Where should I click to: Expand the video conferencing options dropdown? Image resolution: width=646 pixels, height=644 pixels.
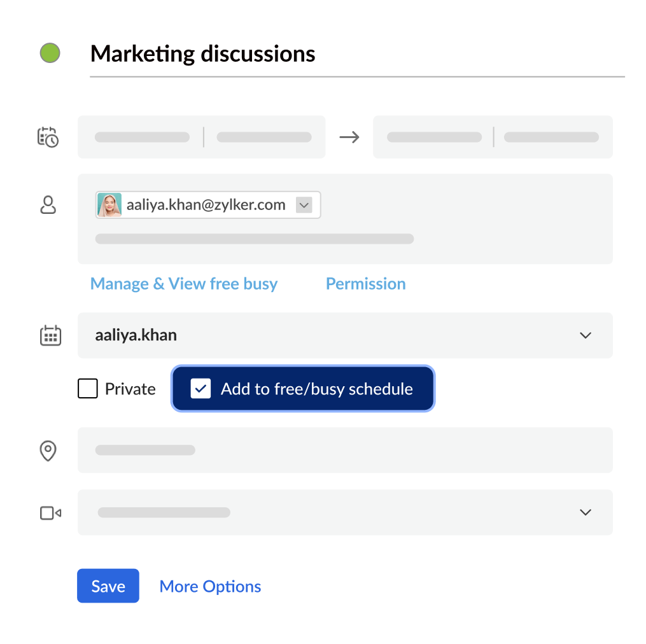[x=585, y=512]
